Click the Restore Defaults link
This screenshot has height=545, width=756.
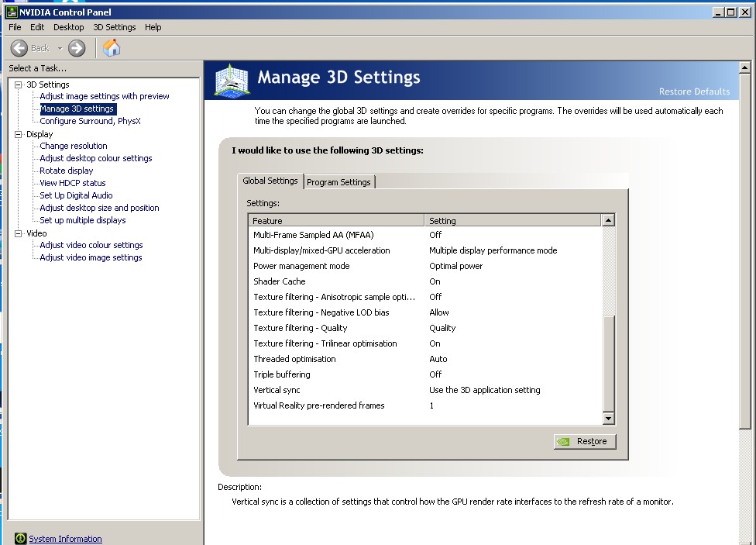coord(694,91)
